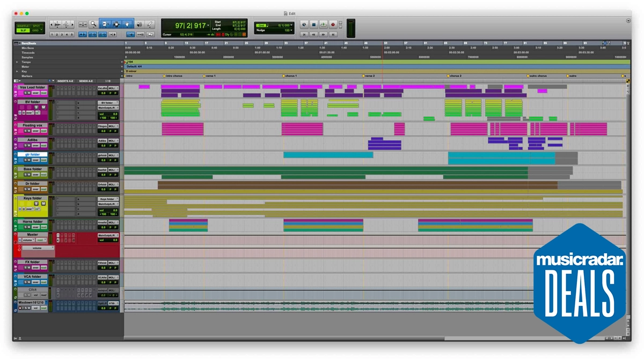Expand the Tempo ruler
The image size is (644, 362).
click(17, 62)
